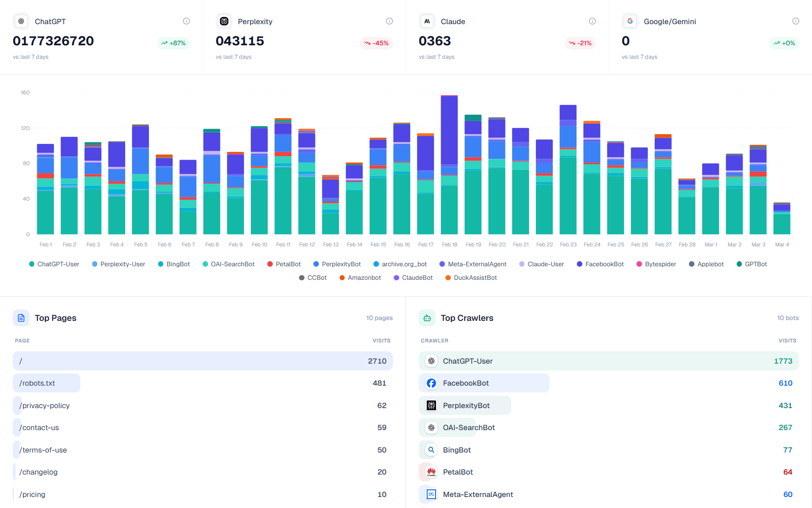This screenshot has width=812, height=508.
Task: Click the '10 pages' selector
Action: 379,318
